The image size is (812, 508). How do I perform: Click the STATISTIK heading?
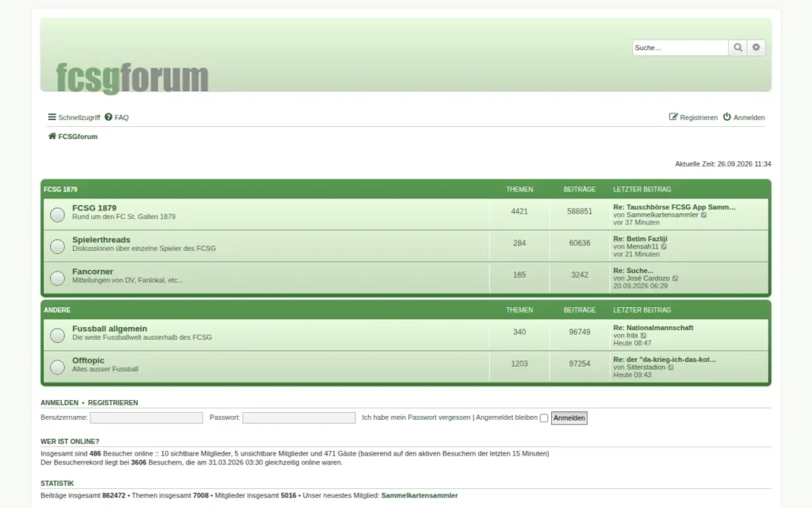[57, 483]
